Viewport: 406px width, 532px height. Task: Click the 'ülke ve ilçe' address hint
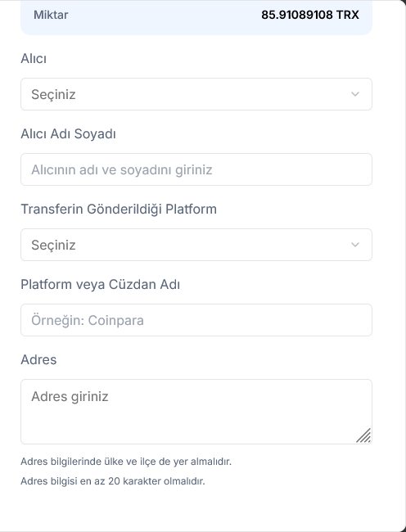[x=126, y=462]
